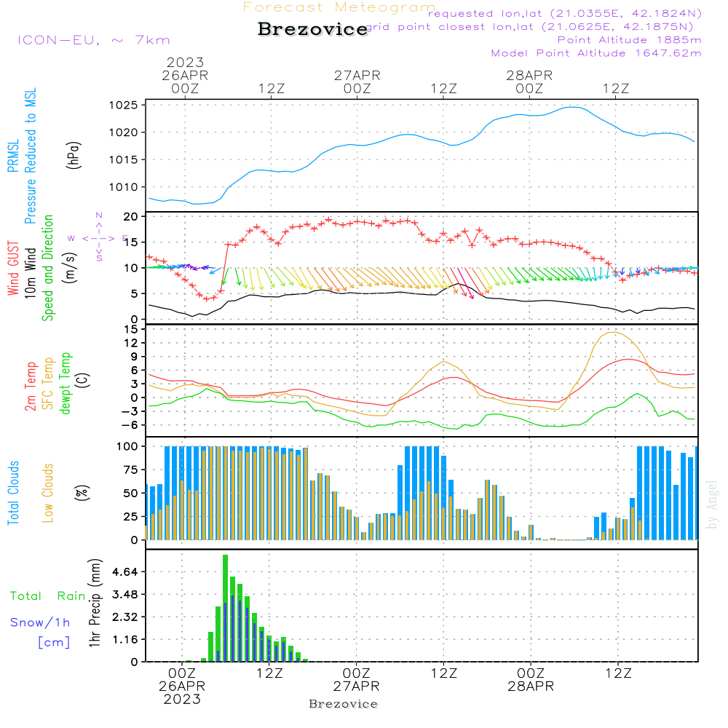Image resolution: width=728 pixels, height=728 pixels.
Task: Select the "3.48" precipitation tick label
Action: [125, 595]
